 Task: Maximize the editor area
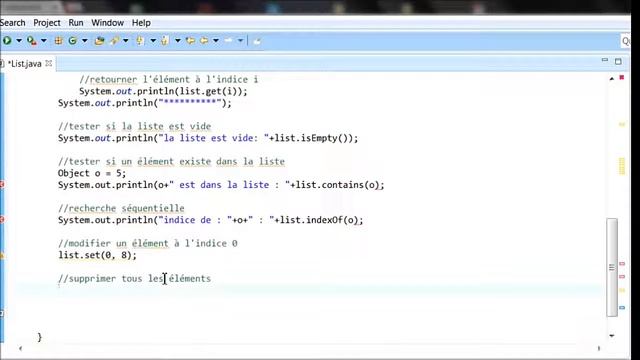pyautogui.click(x=618, y=61)
